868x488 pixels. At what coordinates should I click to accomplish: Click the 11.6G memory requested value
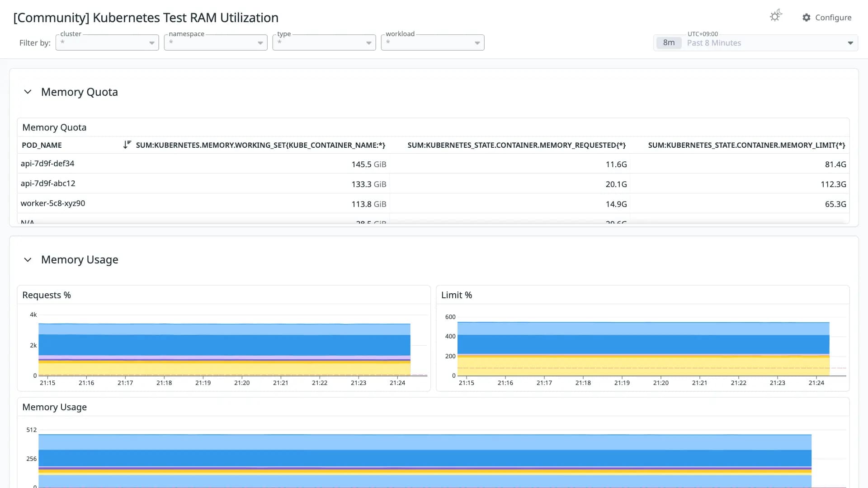[616, 164]
